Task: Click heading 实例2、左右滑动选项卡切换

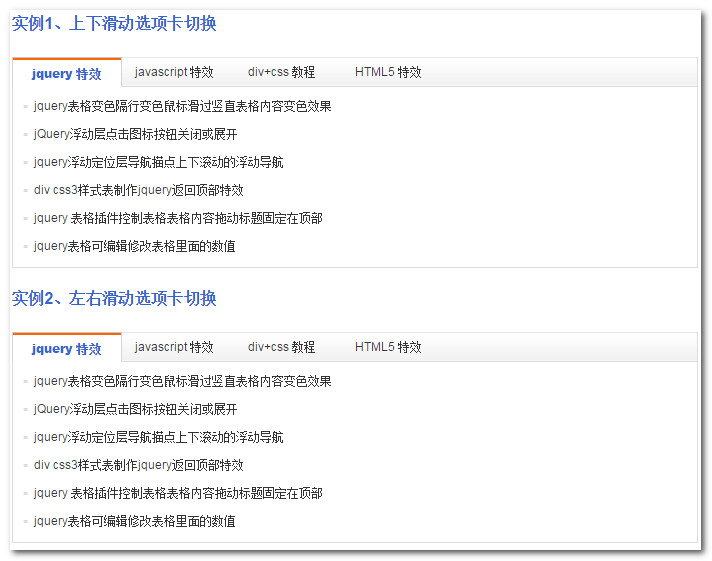Action: coord(114,298)
